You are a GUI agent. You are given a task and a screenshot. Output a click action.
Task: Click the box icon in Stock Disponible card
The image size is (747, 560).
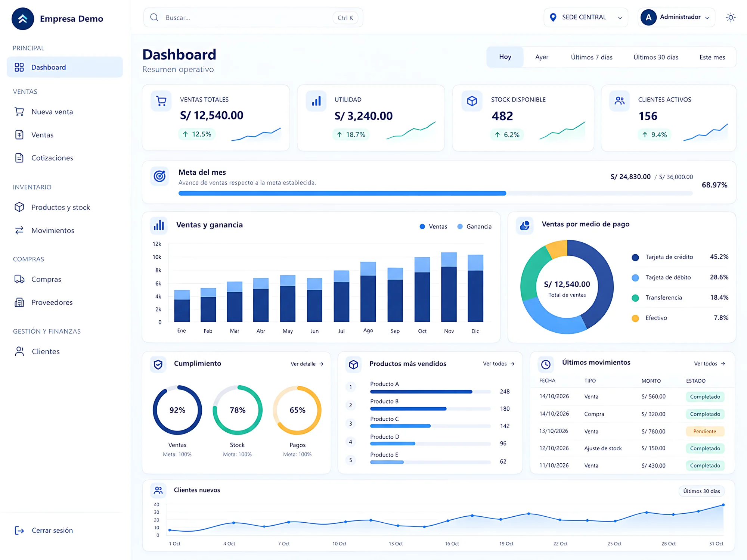coord(472,101)
